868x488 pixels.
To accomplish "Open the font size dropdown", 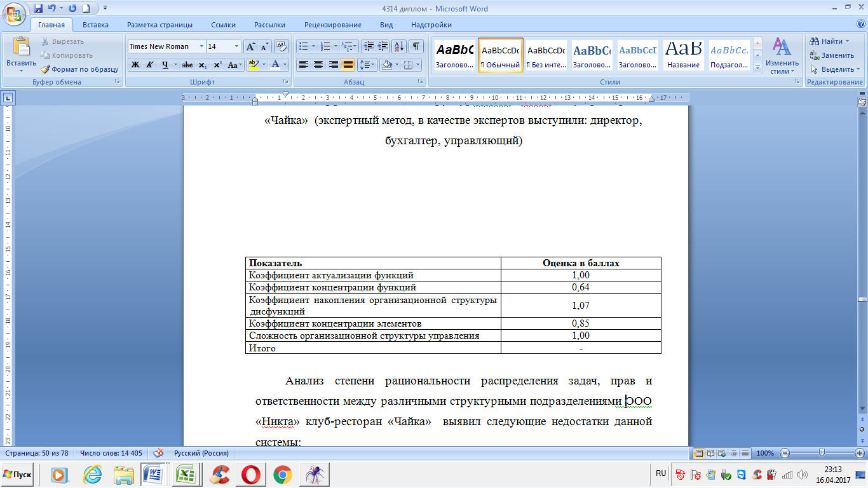I will tap(237, 46).
